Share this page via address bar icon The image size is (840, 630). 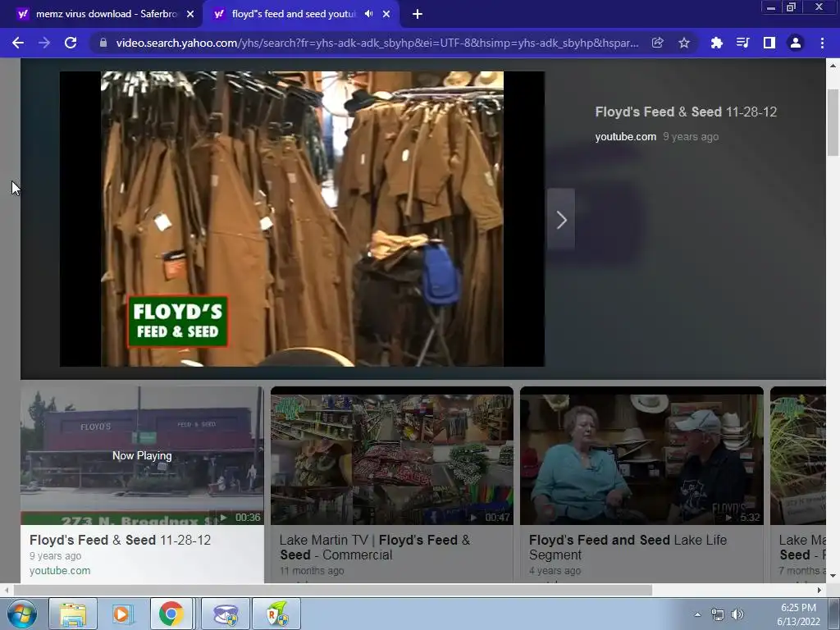[x=657, y=43]
